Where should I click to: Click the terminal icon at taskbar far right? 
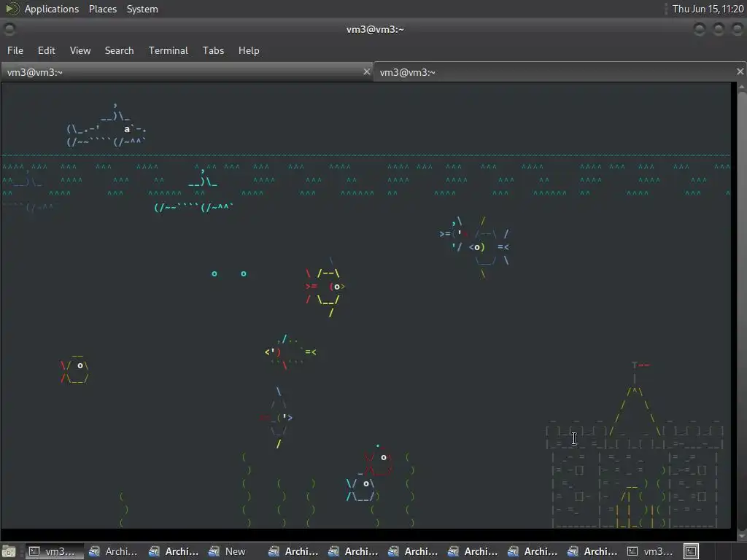(x=692, y=551)
